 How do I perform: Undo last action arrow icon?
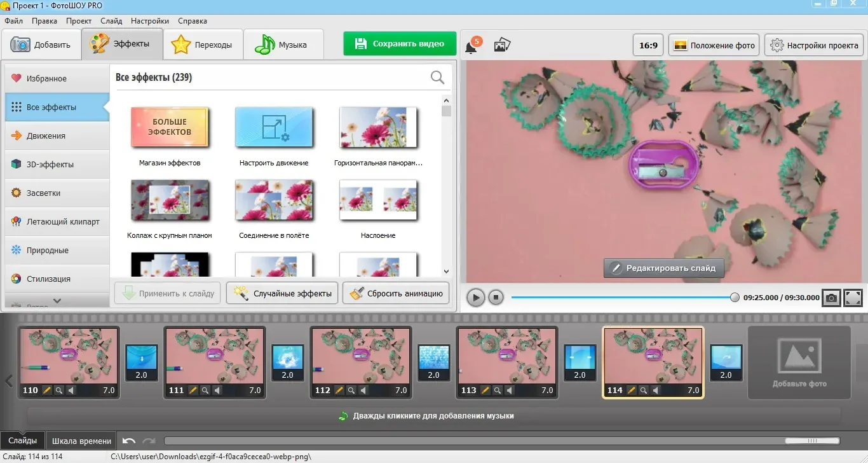pyautogui.click(x=129, y=441)
